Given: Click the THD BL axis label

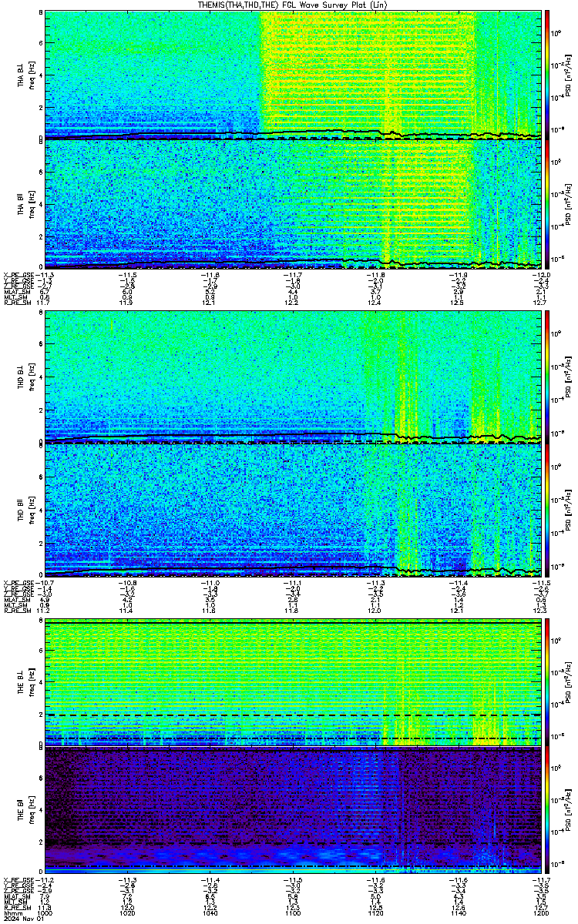Looking at the screenshot, I should tap(21, 378).
